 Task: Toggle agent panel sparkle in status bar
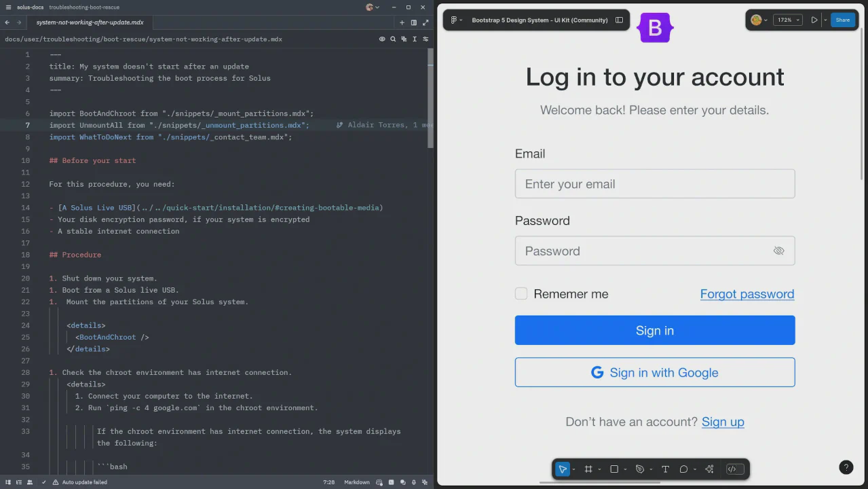tap(425, 482)
